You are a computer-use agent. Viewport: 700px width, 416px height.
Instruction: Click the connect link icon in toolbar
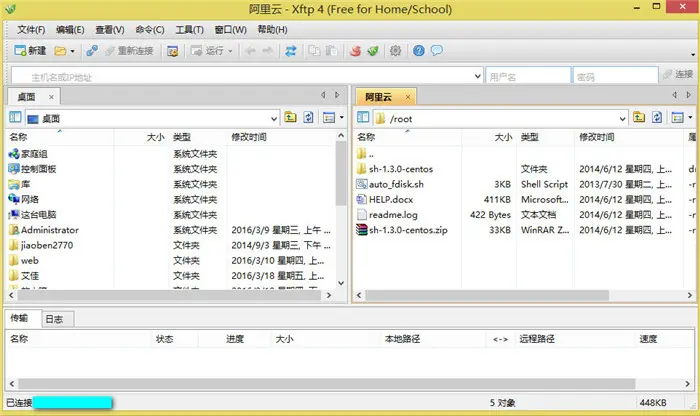92,51
